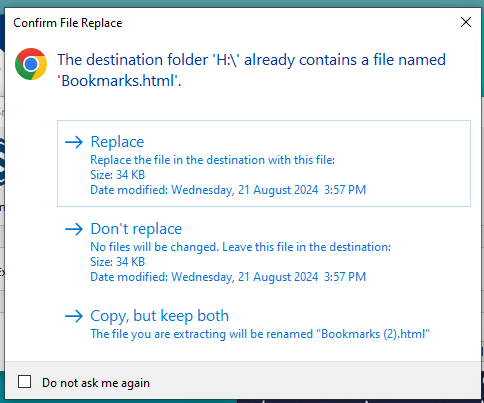This screenshot has height=403, width=484.
Task: Click the Google Chrome file icon
Action: (31, 64)
